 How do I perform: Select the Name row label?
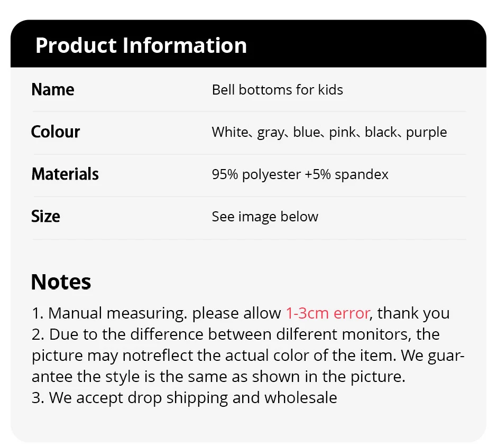tap(53, 90)
